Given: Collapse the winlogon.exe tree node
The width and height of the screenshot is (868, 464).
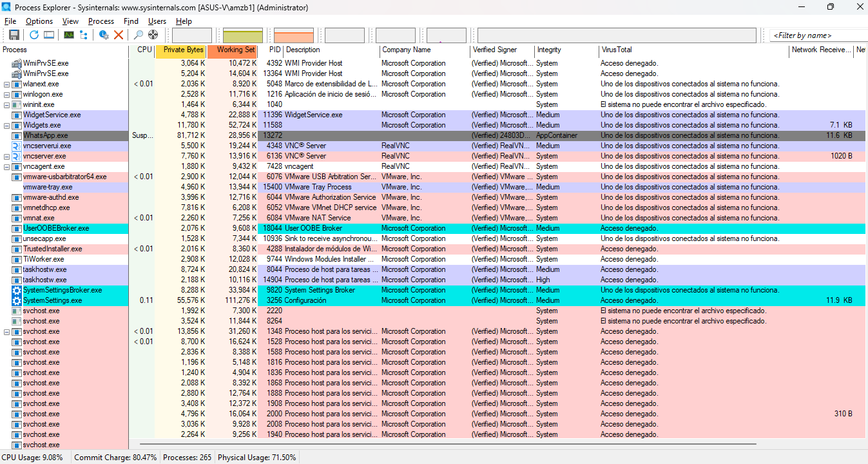Looking at the screenshot, I should (x=7, y=94).
